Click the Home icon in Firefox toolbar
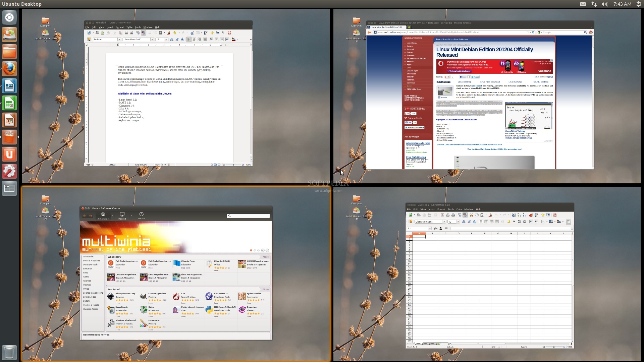 [591, 32]
